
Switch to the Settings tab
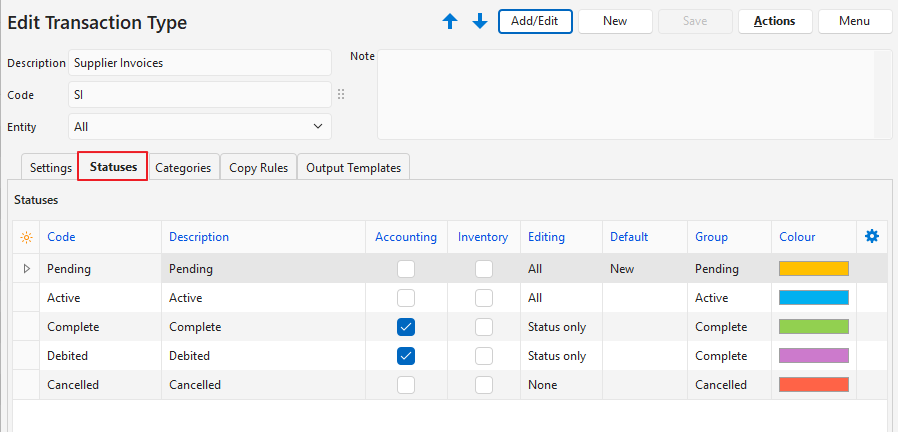coord(50,167)
